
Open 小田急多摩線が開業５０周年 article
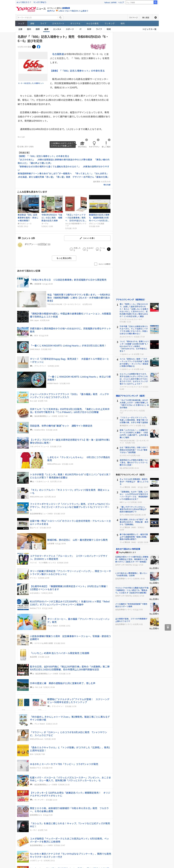coord(70,638)
